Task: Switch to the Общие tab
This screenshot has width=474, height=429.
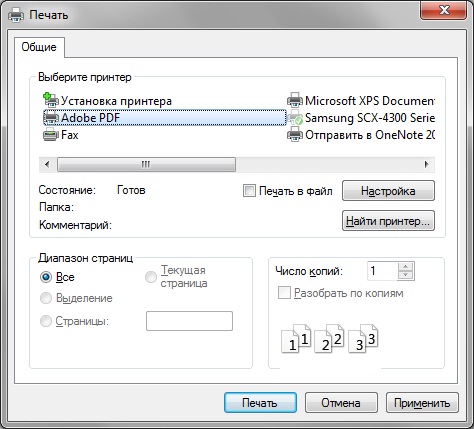Action: [x=39, y=47]
